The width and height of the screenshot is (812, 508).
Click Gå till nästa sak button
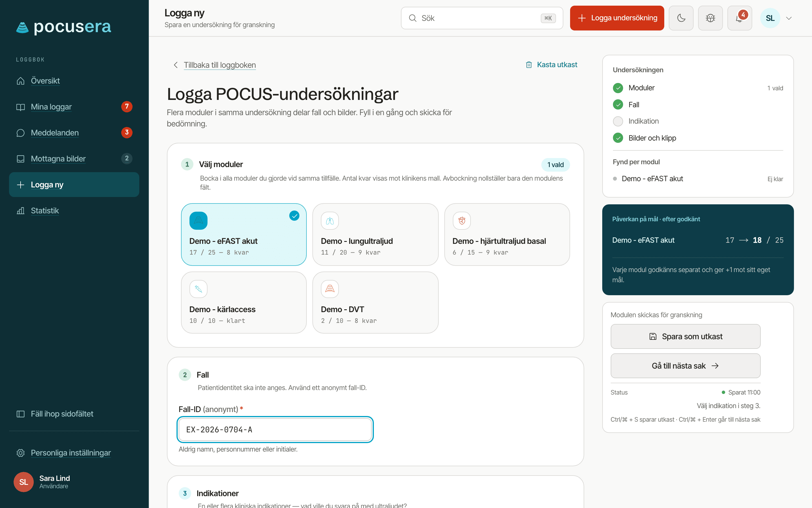click(x=685, y=366)
